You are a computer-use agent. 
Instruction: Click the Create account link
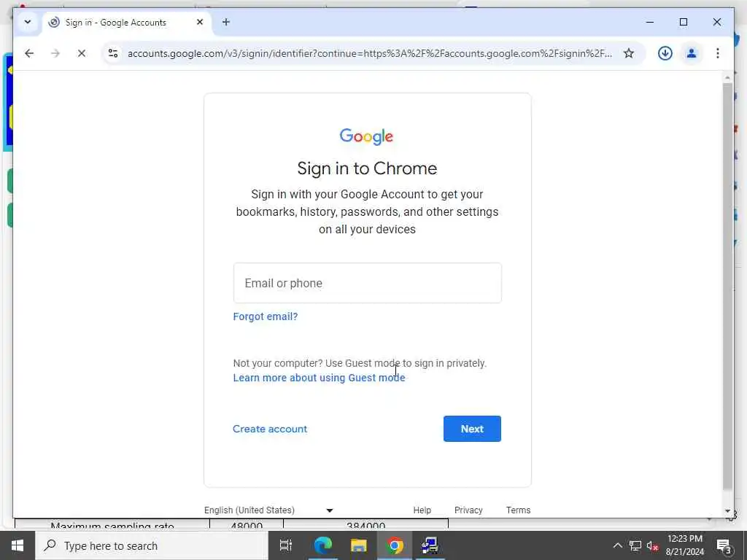coord(270,429)
